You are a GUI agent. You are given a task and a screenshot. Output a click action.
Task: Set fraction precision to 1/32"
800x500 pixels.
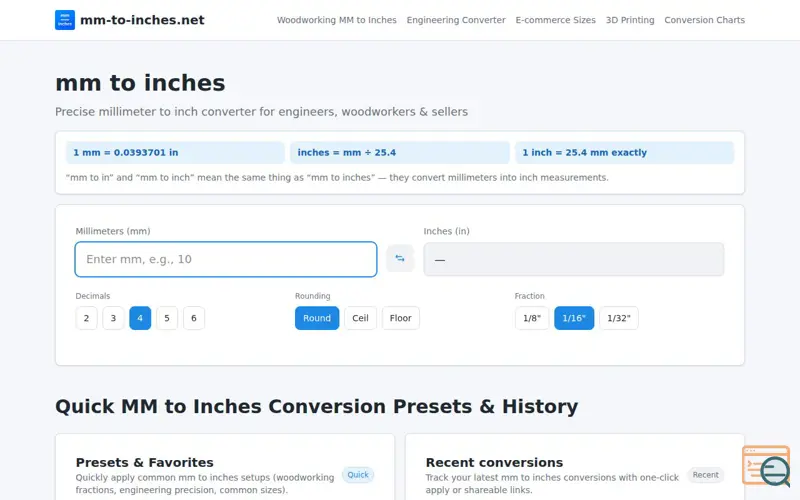(x=619, y=318)
